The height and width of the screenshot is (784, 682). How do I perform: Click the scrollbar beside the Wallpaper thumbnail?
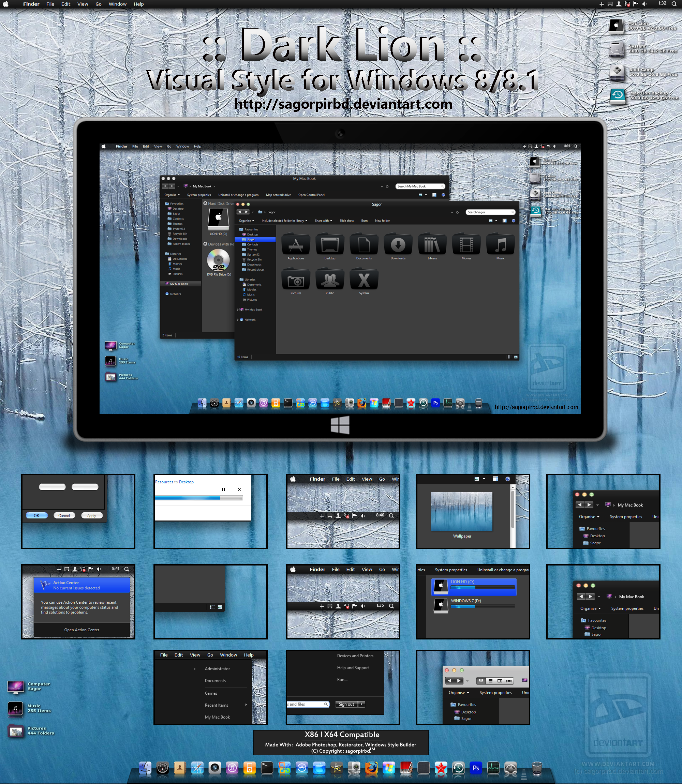point(513,516)
